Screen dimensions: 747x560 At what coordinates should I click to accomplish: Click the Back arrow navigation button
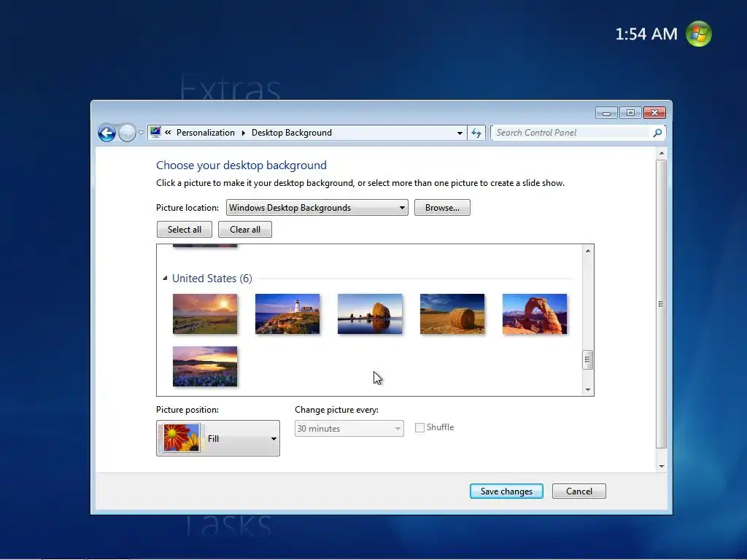(107, 133)
